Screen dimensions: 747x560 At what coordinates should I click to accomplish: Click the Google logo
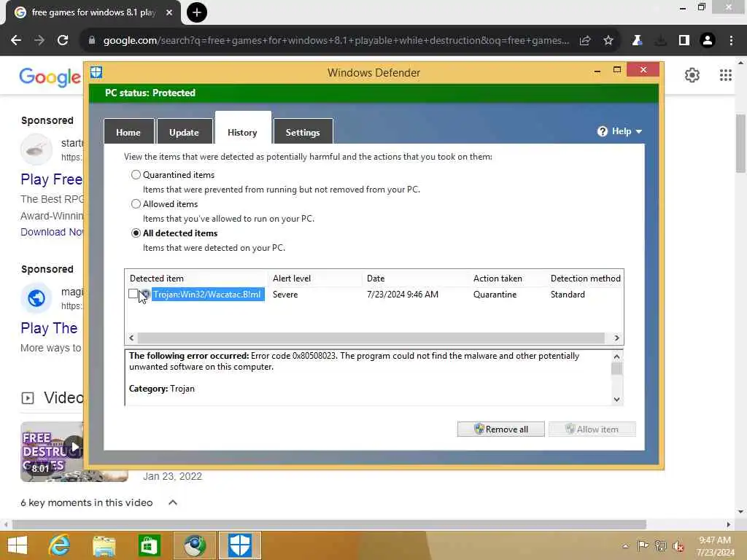50,77
